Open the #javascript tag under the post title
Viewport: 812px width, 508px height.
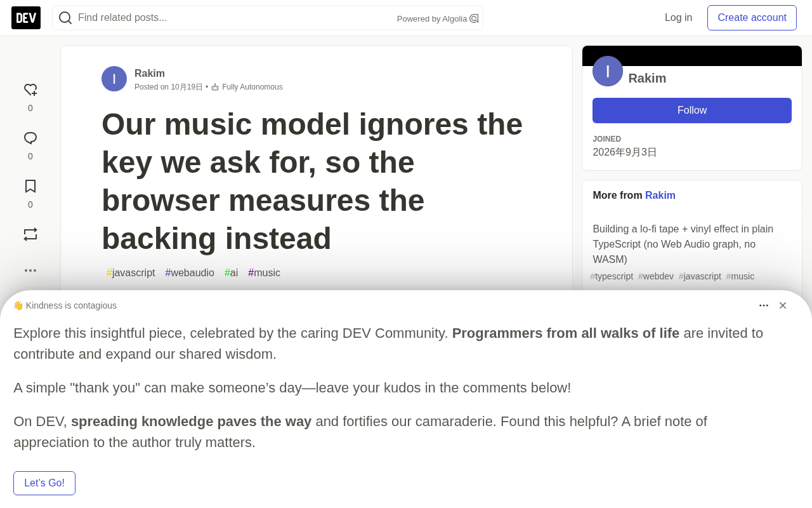point(131,273)
